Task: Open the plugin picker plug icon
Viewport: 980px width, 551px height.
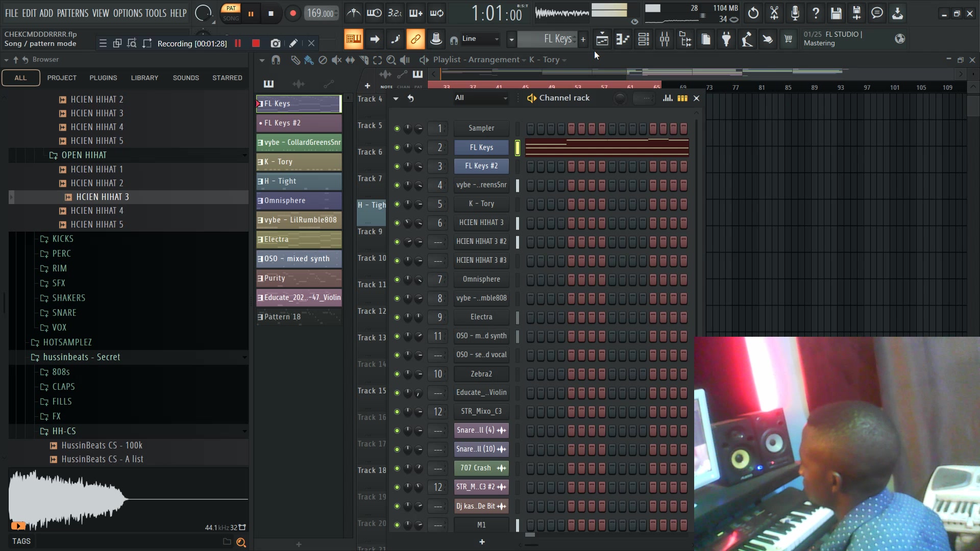Action: [x=726, y=39]
